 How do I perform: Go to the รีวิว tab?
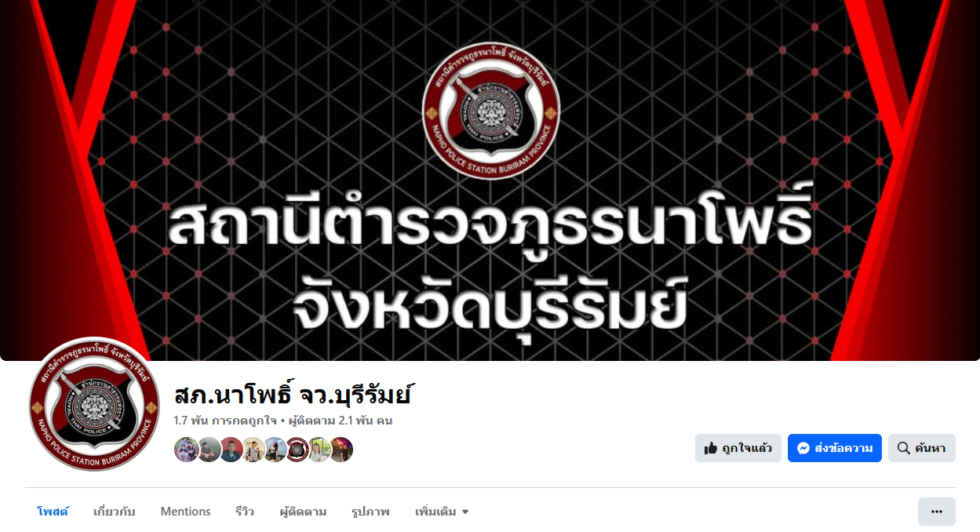click(x=245, y=512)
